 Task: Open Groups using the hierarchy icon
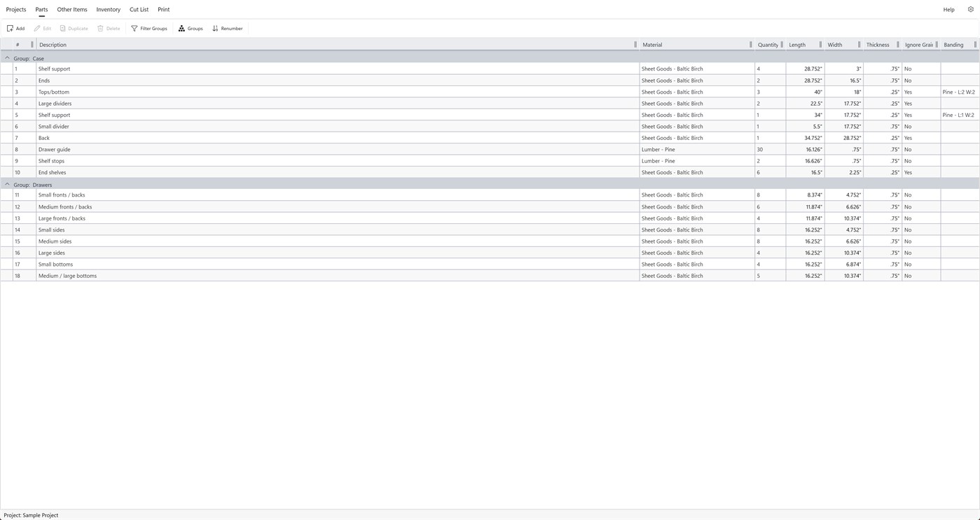coord(181,28)
